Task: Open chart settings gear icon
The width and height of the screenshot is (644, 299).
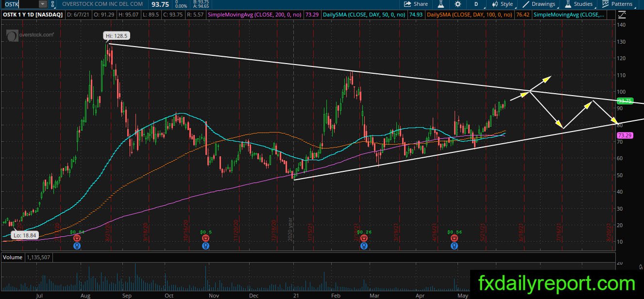Action: pos(458,4)
